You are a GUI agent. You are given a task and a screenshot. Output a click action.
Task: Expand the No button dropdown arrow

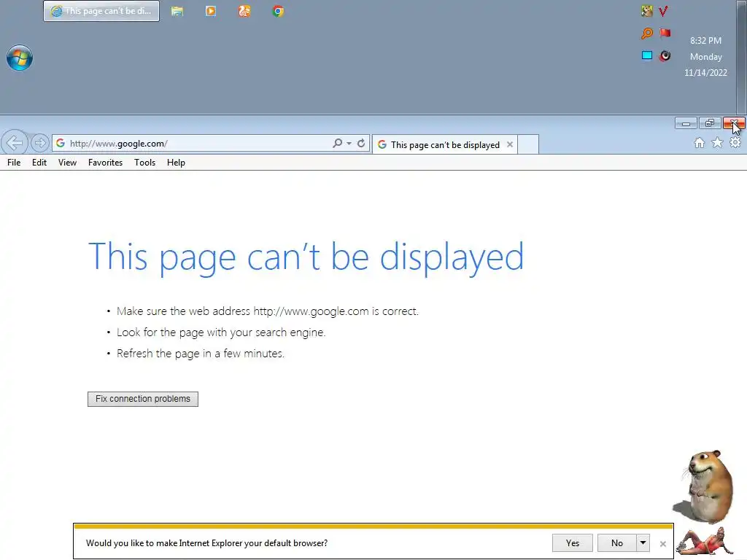[x=643, y=542]
